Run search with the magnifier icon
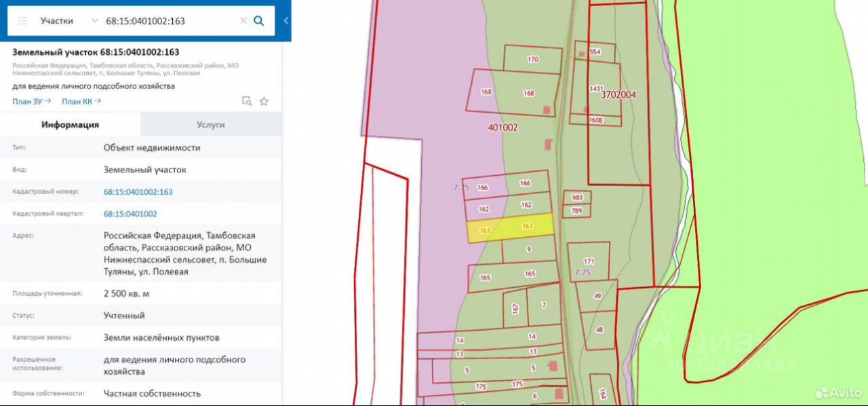The height and width of the screenshot is (406, 868). (259, 21)
